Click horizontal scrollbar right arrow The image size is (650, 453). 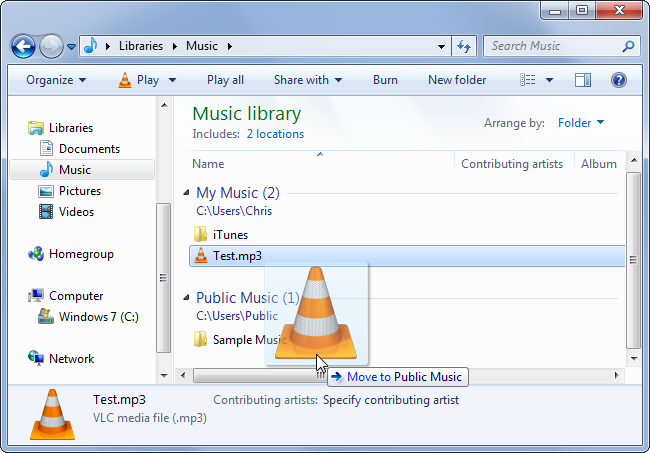click(x=616, y=375)
